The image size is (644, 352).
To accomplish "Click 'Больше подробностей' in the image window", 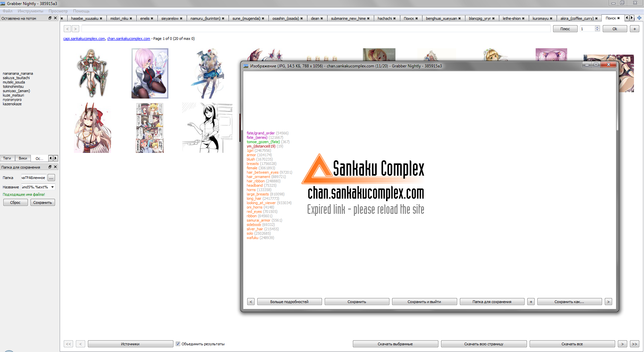I will 289,302.
